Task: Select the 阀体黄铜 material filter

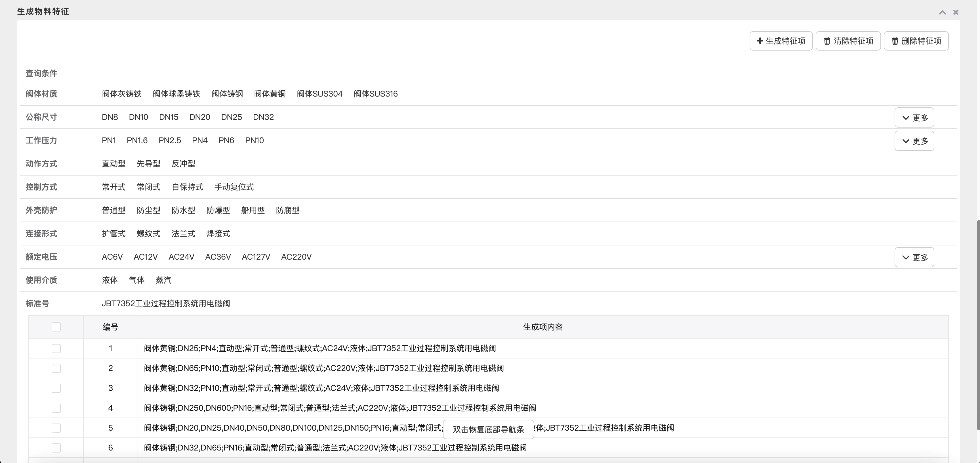Action: [270, 94]
